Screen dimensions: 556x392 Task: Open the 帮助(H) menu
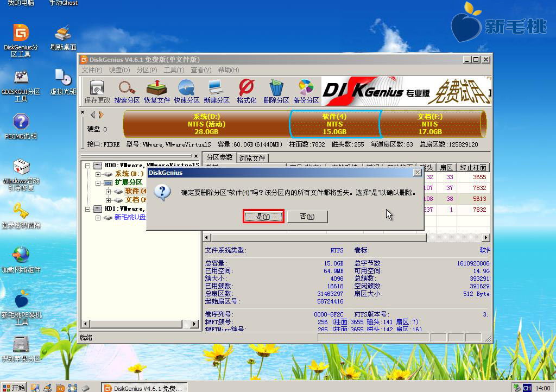pos(229,70)
